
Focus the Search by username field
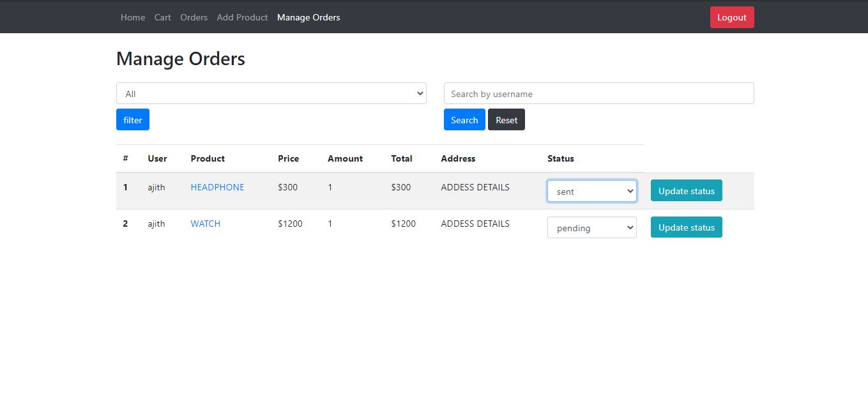598,93
